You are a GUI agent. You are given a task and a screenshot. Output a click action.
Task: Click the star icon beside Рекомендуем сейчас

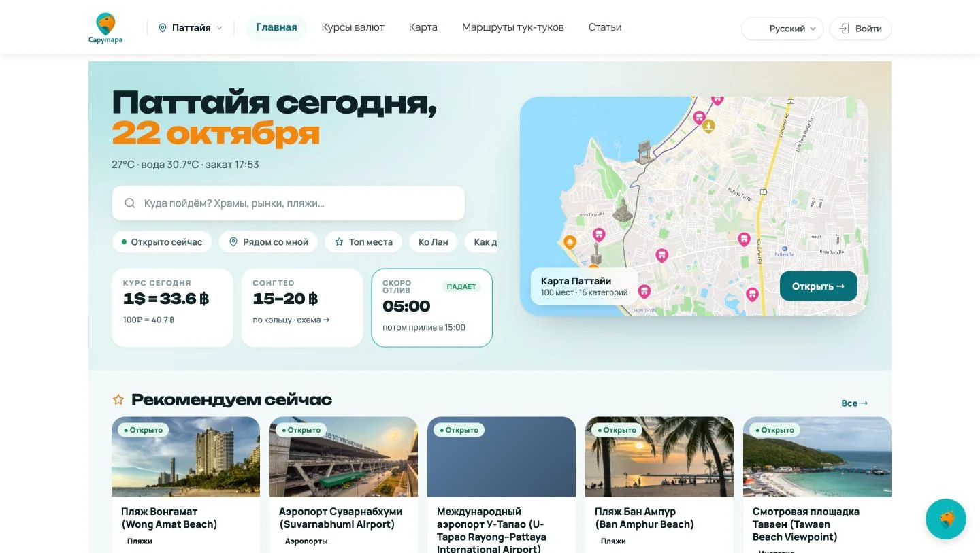[118, 399]
